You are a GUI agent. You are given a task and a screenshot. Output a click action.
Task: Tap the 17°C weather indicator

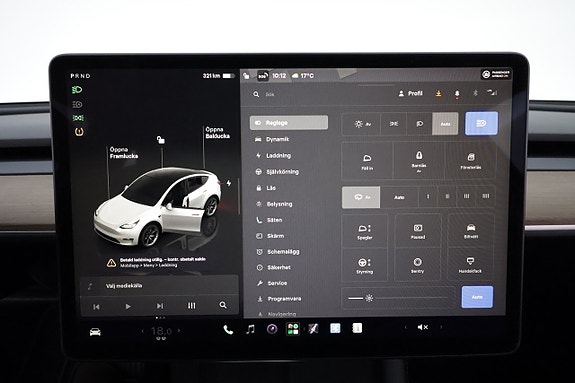point(303,76)
